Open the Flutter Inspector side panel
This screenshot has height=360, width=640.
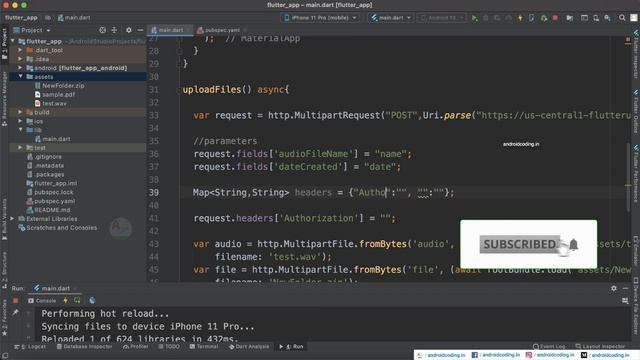point(636,54)
